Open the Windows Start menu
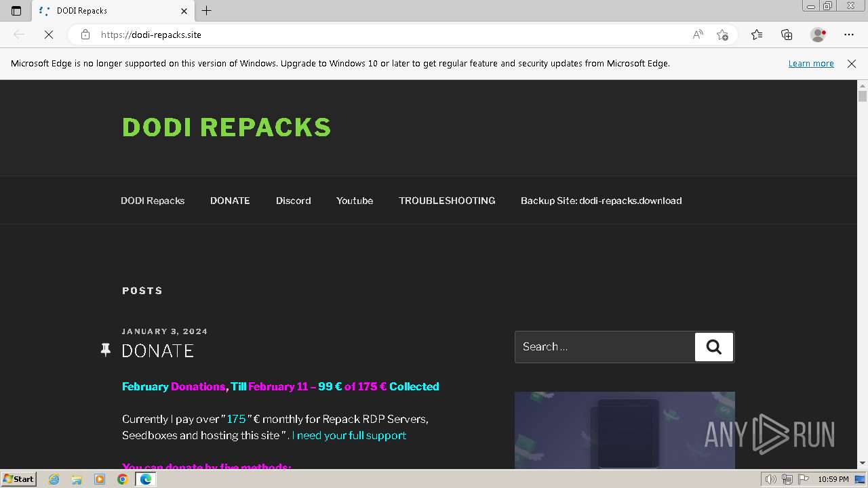 (18, 479)
